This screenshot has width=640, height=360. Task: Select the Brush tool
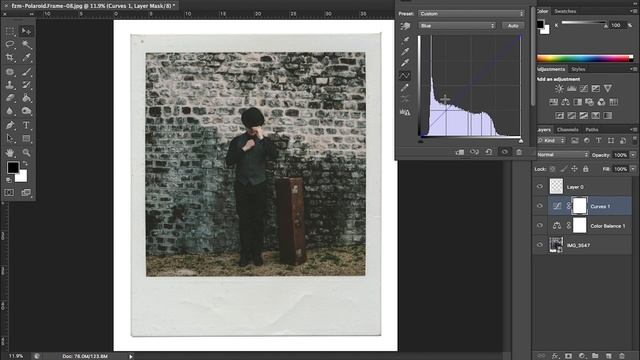(x=26, y=72)
